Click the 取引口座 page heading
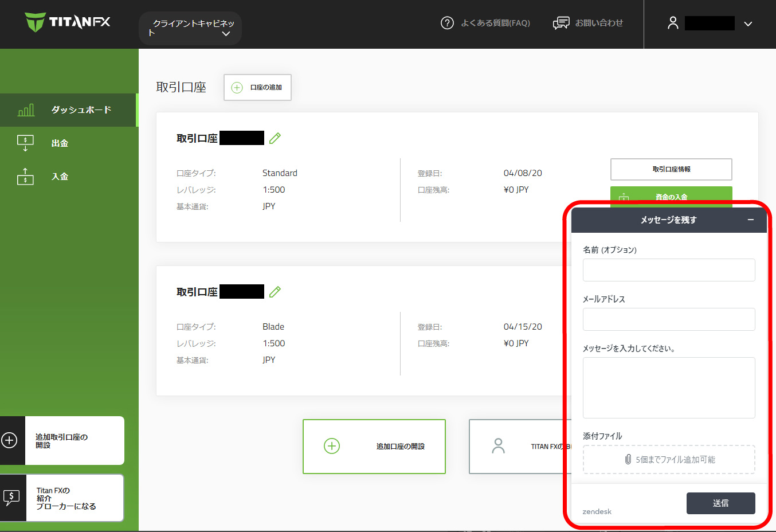This screenshot has height=532, width=776. [181, 87]
